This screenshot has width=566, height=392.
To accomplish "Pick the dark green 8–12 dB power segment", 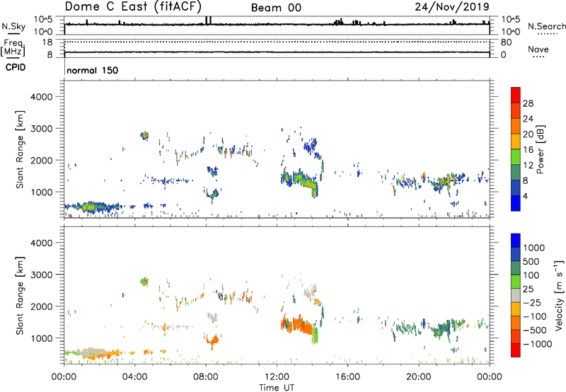I will (516, 173).
